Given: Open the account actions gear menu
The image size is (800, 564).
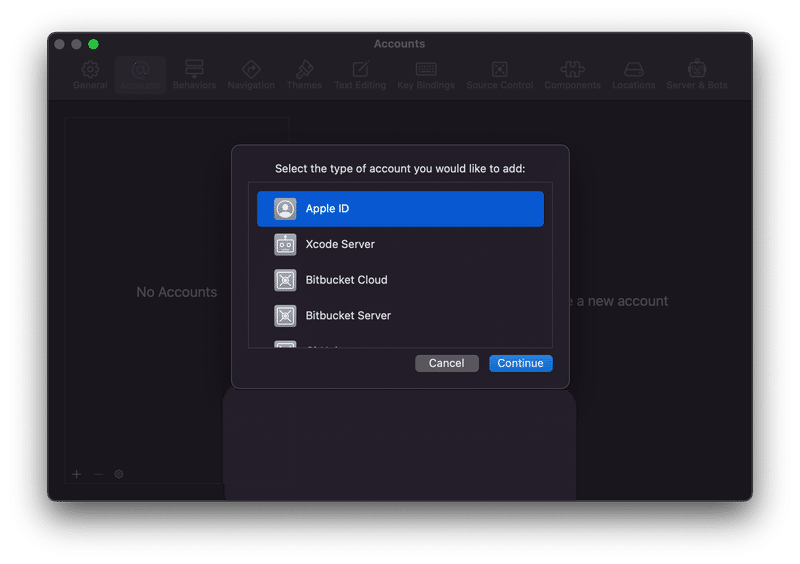Looking at the screenshot, I should [x=119, y=474].
